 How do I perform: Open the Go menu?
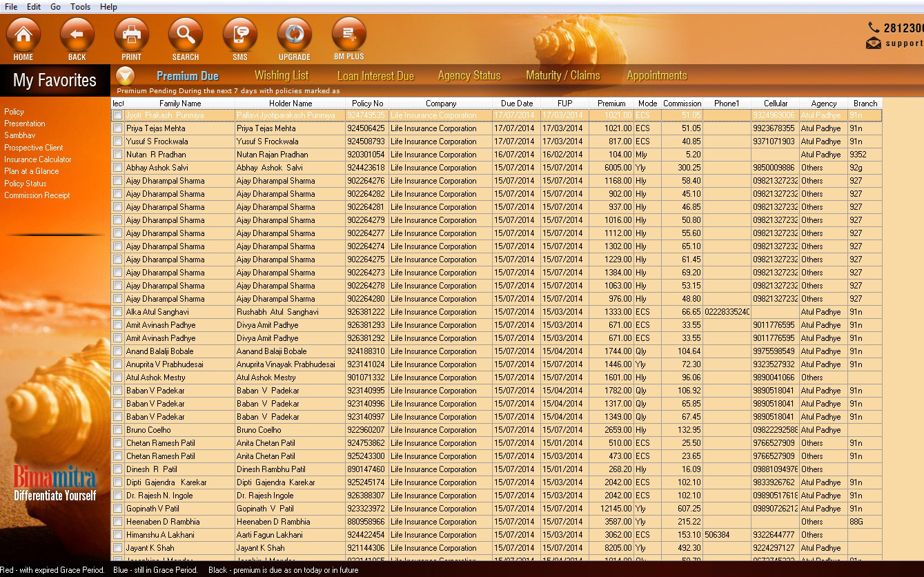coord(56,6)
